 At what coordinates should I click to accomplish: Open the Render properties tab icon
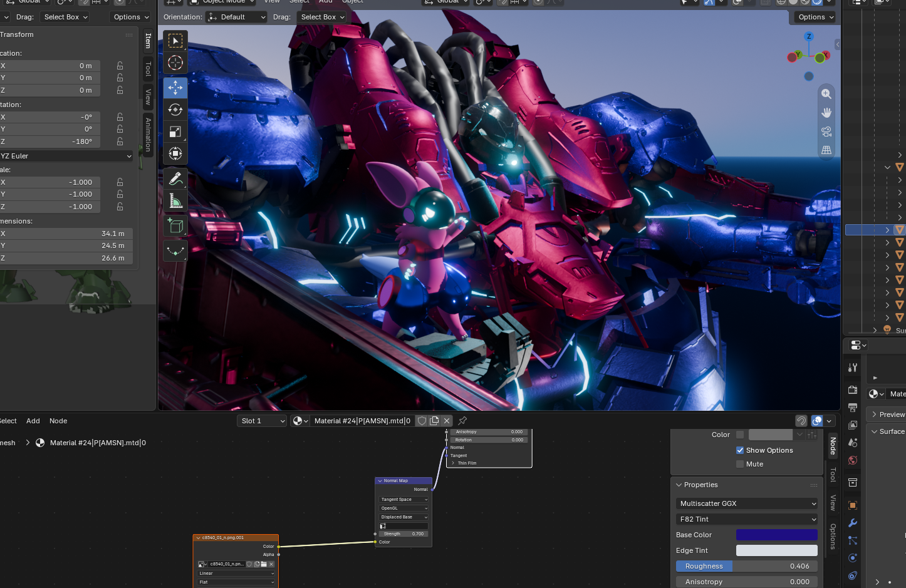pyautogui.click(x=853, y=390)
